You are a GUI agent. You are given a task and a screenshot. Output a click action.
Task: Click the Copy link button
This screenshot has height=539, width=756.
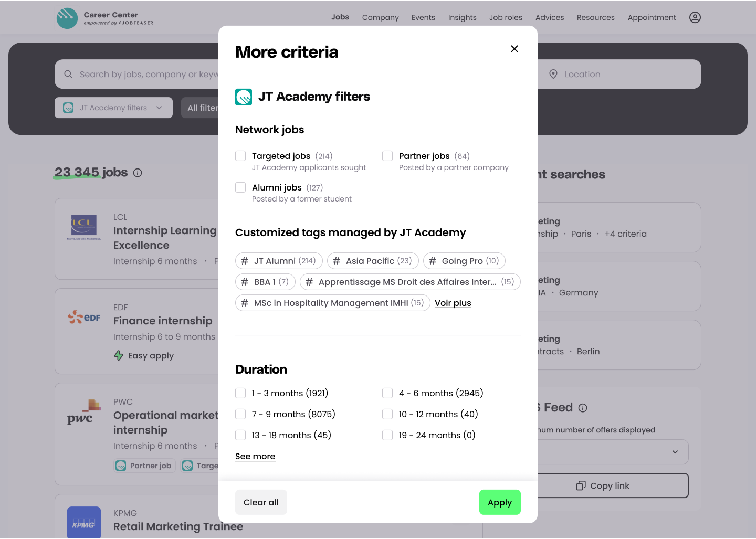pyautogui.click(x=612, y=485)
